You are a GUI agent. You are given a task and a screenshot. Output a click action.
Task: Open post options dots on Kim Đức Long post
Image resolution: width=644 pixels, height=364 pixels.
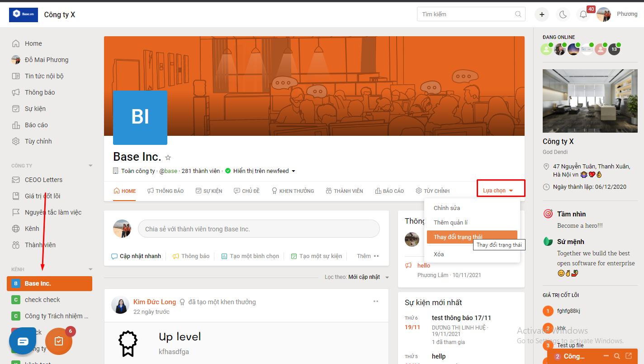(x=376, y=302)
